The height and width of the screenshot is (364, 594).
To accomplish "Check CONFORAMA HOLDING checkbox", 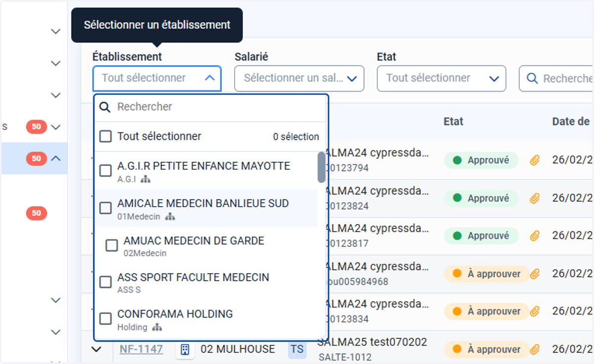I will click(x=105, y=319).
